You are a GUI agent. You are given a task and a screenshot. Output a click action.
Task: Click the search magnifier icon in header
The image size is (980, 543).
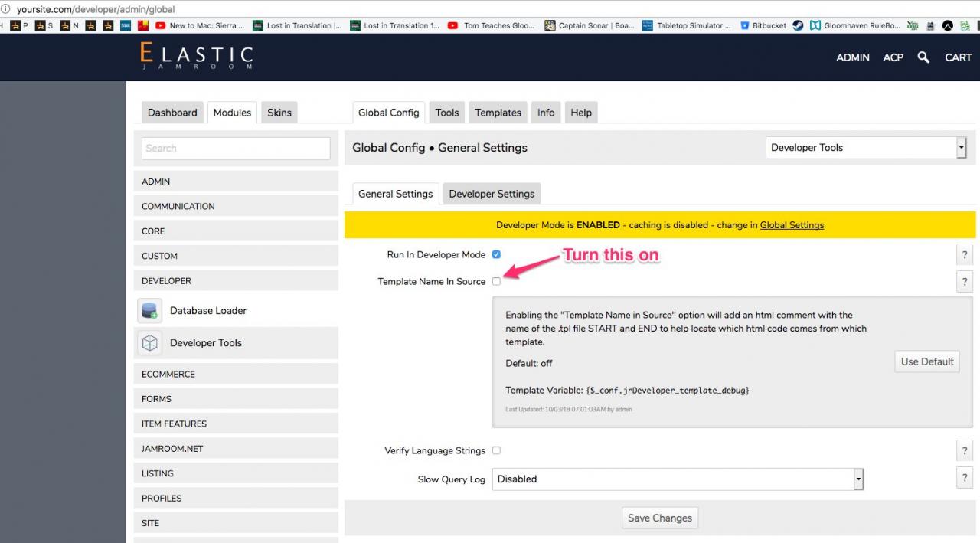pos(923,57)
